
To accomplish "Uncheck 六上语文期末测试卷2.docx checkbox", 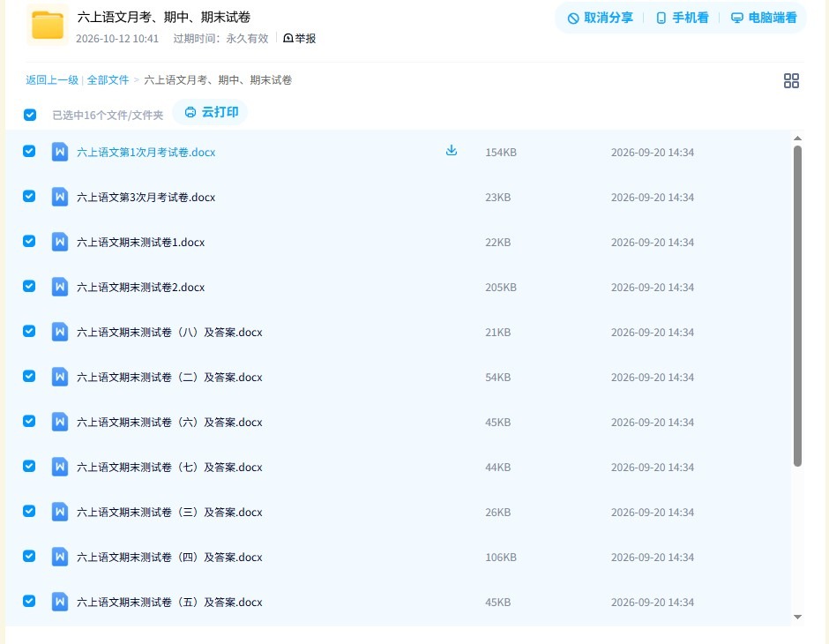I will [29, 286].
